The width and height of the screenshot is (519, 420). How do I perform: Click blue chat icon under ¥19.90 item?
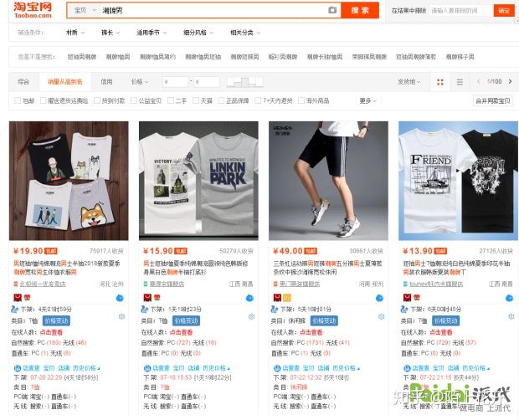coord(120,298)
